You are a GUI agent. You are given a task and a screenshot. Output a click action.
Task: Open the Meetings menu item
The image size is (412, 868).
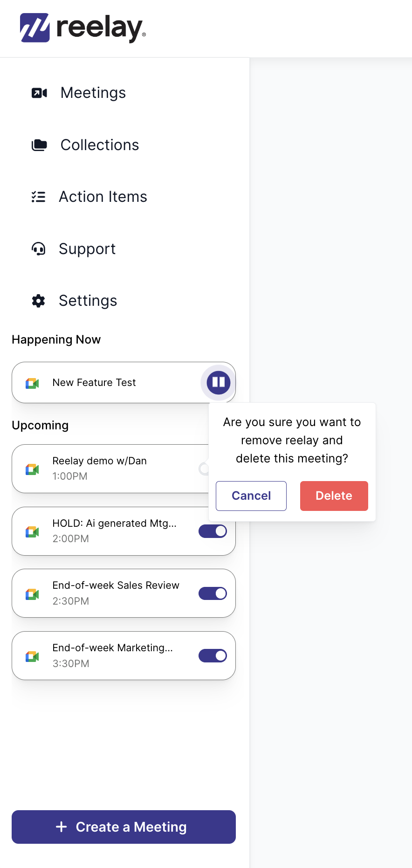[x=93, y=93]
